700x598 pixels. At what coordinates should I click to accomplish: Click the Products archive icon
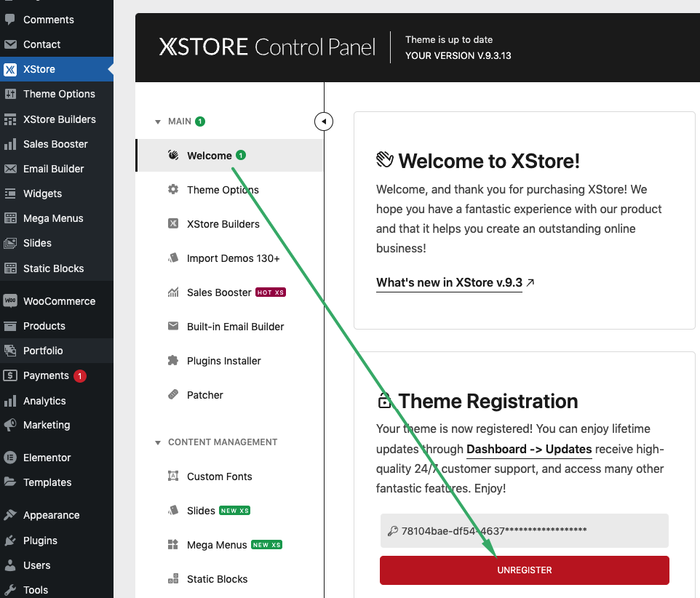(9, 326)
